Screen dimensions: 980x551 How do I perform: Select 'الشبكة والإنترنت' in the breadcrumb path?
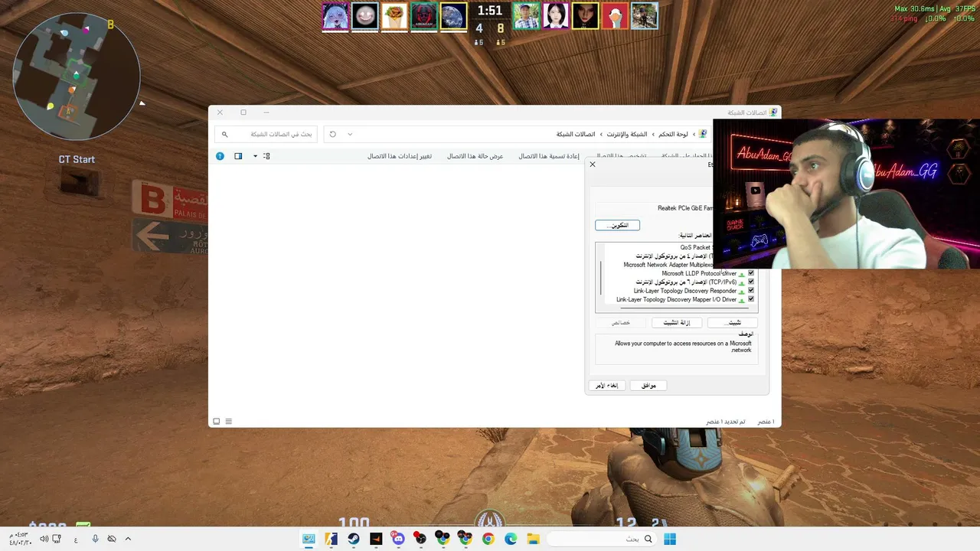coord(627,134)
